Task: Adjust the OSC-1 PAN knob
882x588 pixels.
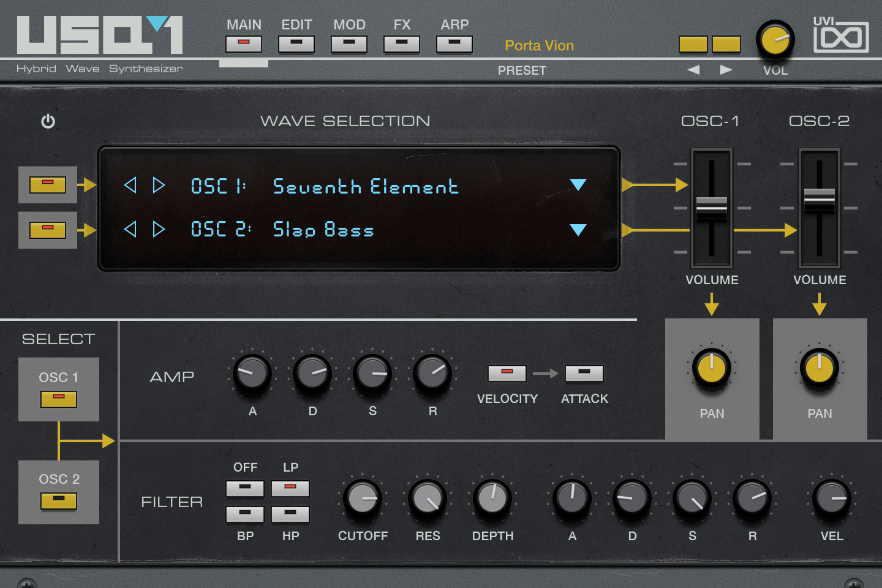Action: pyautogui.click(x=711, y=369)
